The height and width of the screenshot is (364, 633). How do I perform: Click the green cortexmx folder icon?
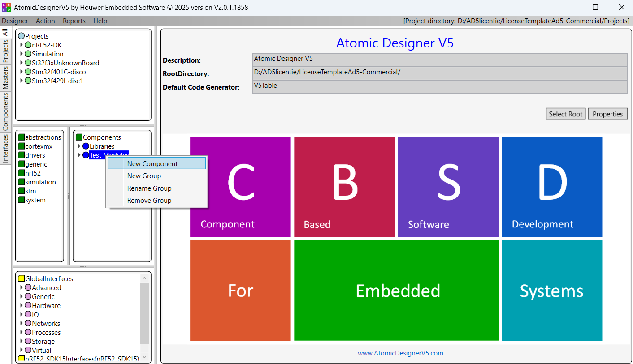pyautogui.click(x=21, y=146)
